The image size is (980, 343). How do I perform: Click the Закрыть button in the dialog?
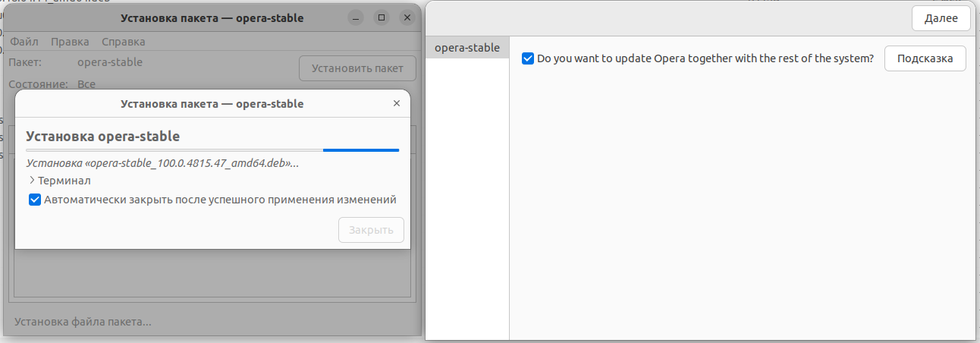click(x=371, y=230)
